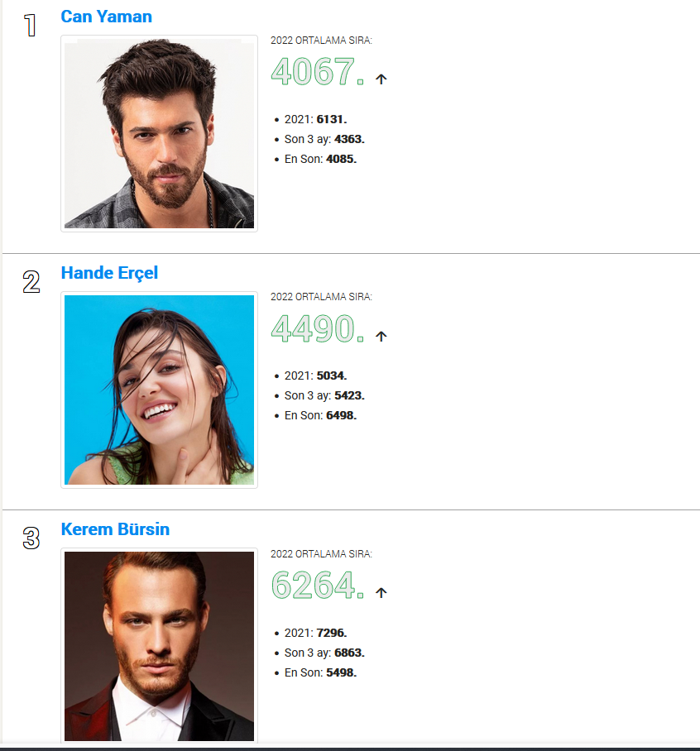Screen dimensions: 700x751
Task: Click the up arrow beside 4490
Action: 381,337
